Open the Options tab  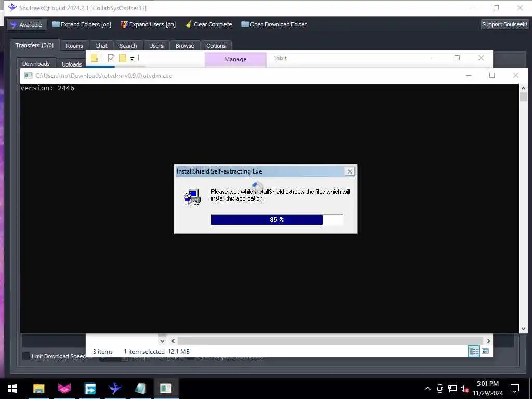click(x=216, y=46)
